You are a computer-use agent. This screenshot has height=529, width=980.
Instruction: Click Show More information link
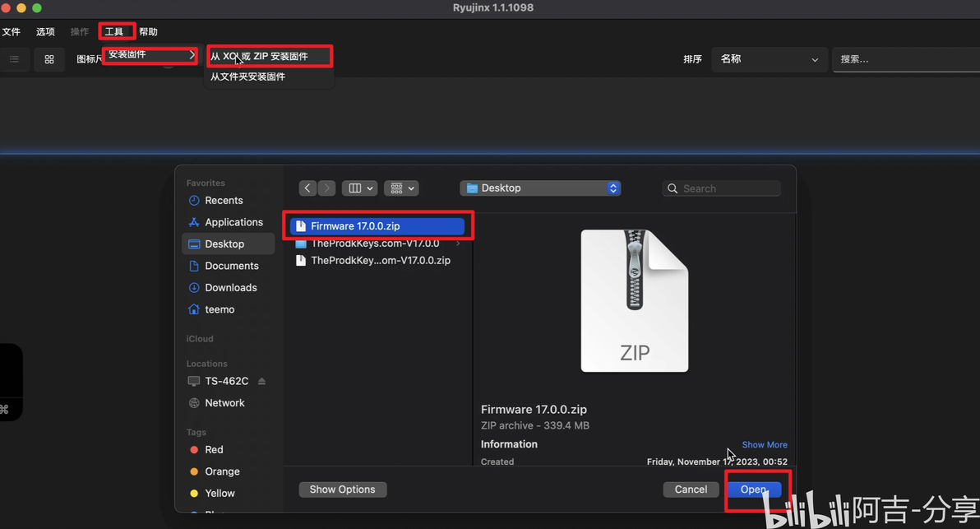765,444
